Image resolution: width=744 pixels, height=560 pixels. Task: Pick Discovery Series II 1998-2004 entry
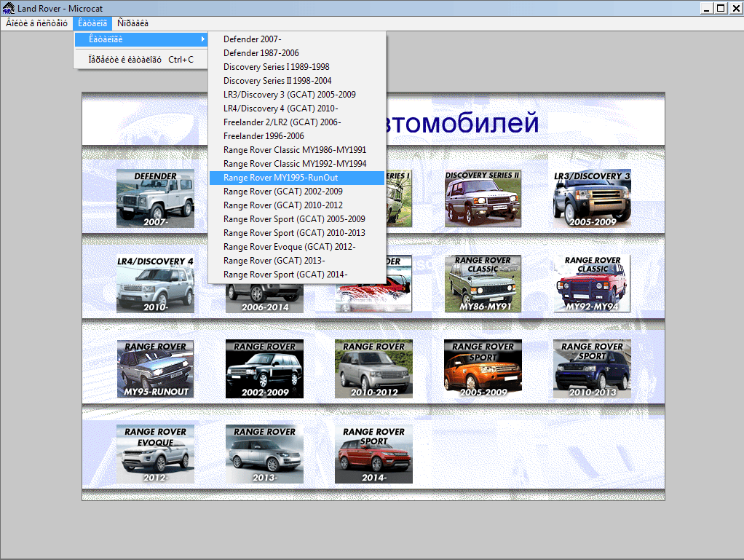coord(296,81)
